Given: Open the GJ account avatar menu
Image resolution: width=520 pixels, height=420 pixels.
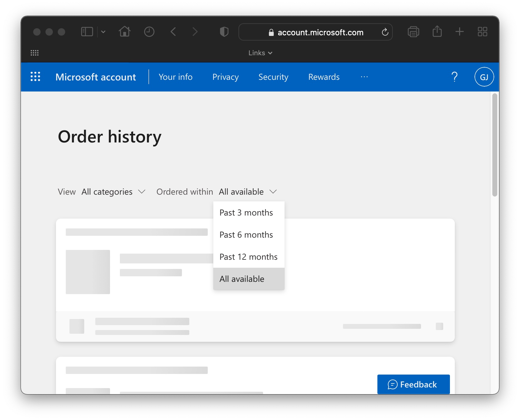Looking at the screenshot, I should coord(484,77).
